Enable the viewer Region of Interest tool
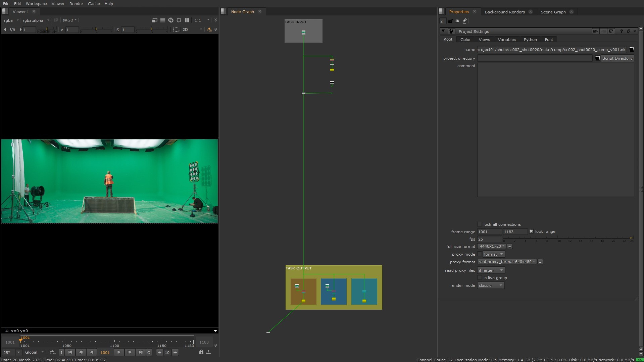644x362 pixels. click(x=176, y=30)
